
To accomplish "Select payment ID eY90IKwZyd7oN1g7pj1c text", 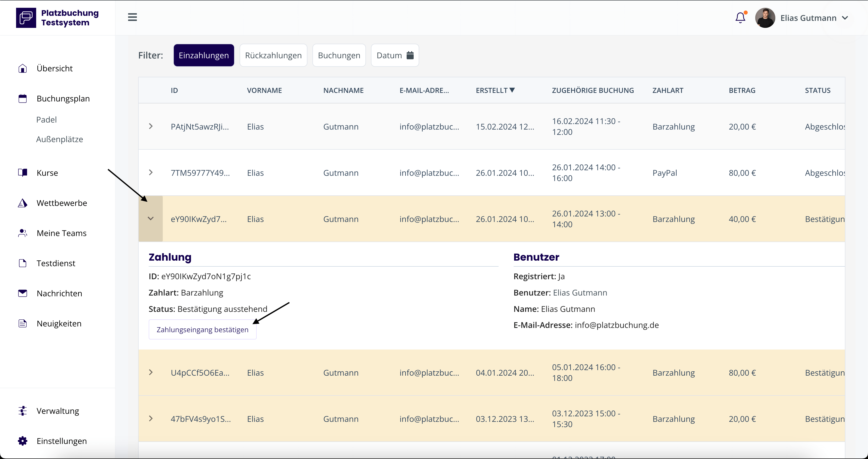I will (x=206, y=276).
